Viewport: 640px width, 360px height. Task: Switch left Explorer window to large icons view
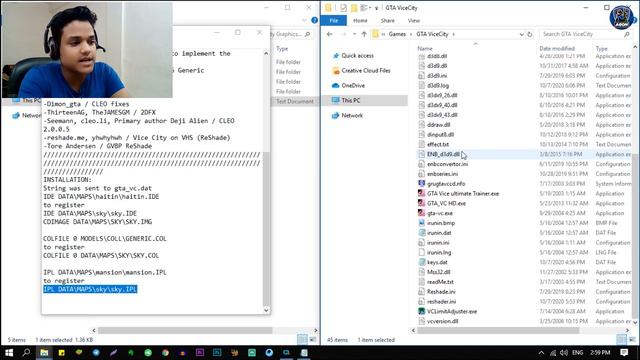click(313, 339)
